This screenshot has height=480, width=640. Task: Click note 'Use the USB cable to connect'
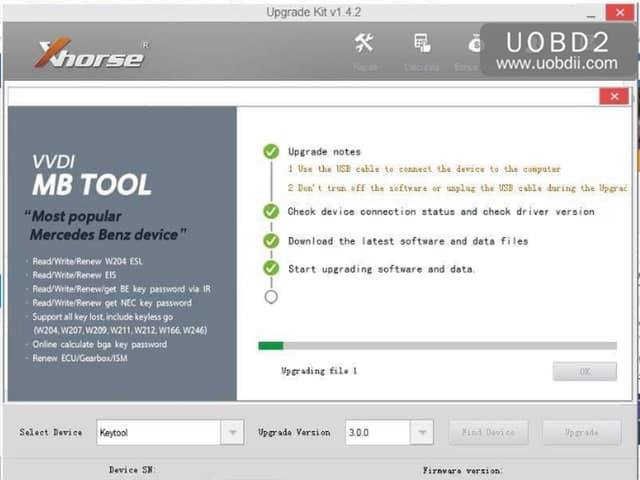[x=424, y=169]
